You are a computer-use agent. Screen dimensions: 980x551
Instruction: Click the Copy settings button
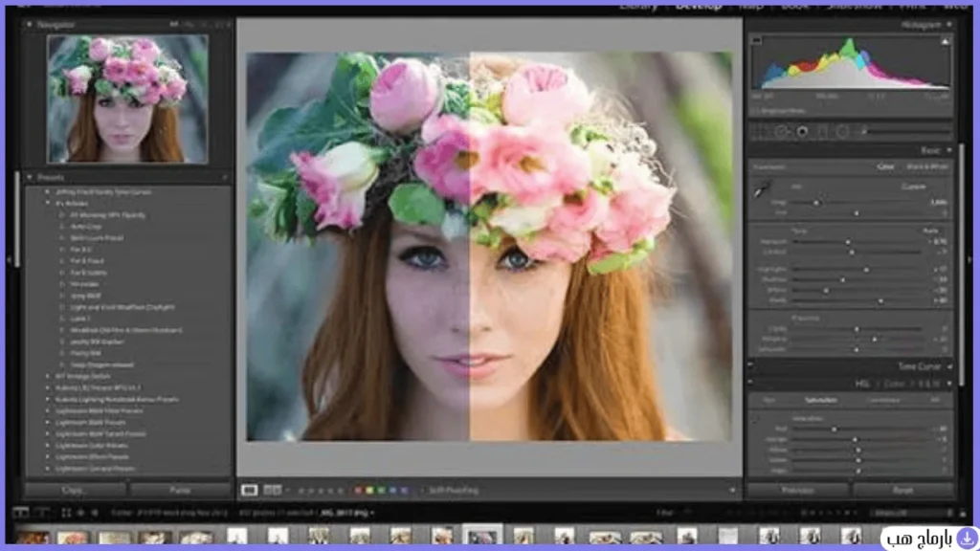point(74,491)
